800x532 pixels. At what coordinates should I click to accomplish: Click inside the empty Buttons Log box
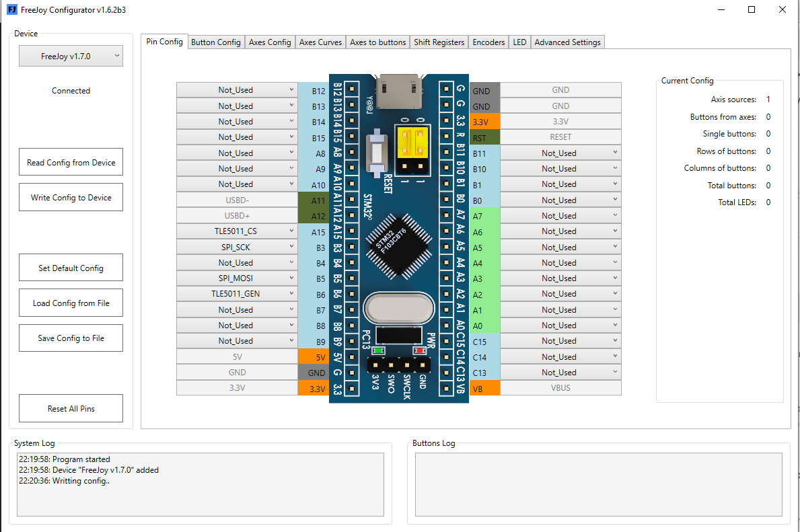pyautogui.click(x=598, y=484)
